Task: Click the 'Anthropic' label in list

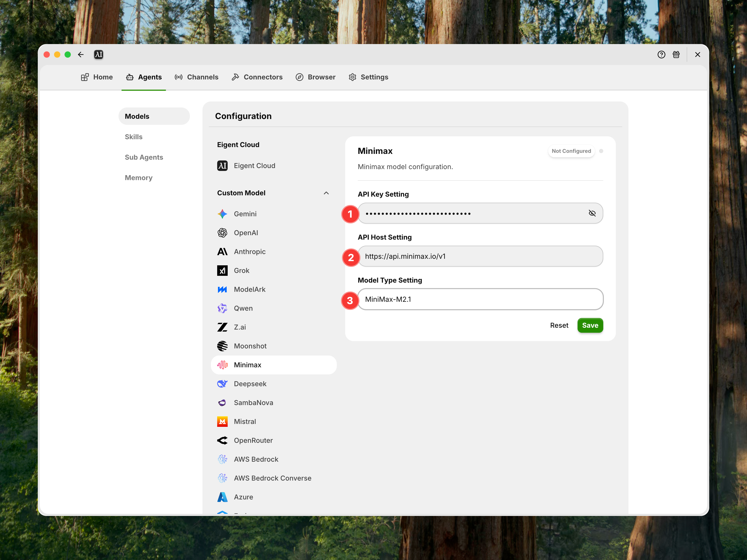Action: (x=250, y=251)
